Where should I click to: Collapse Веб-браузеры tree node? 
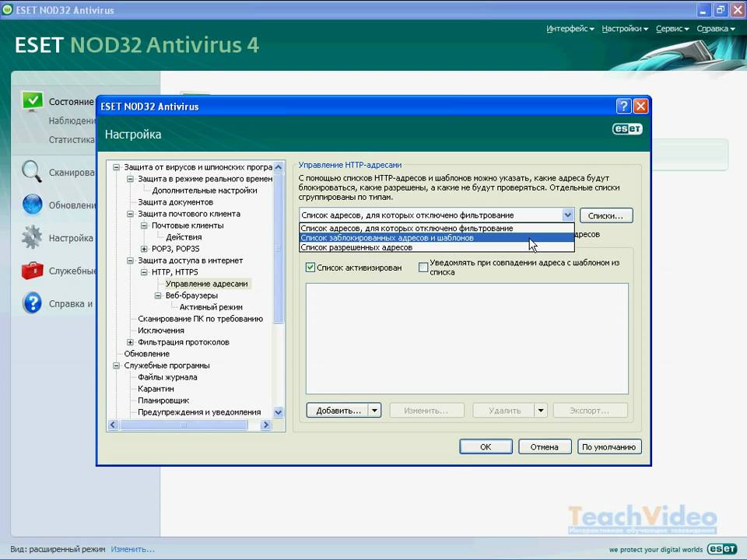pyautogui.click(x=158, y=296)
